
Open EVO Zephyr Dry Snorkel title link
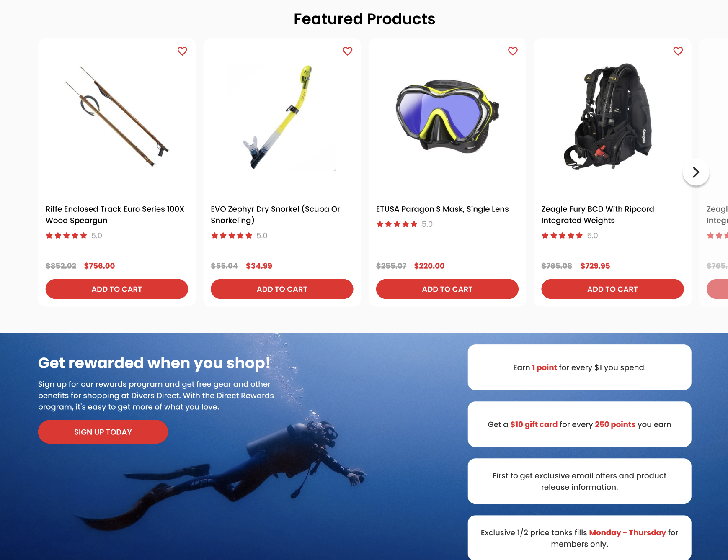click(x=276, y=215)
